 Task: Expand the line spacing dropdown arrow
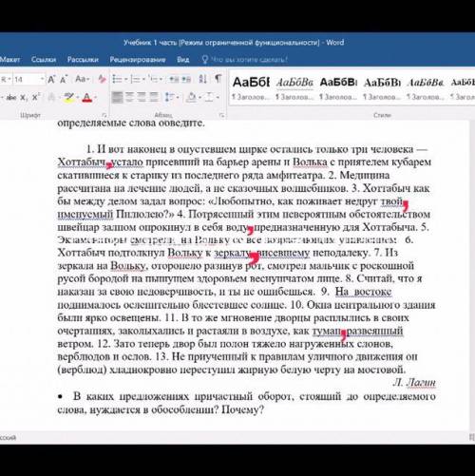tap(178, 98)
